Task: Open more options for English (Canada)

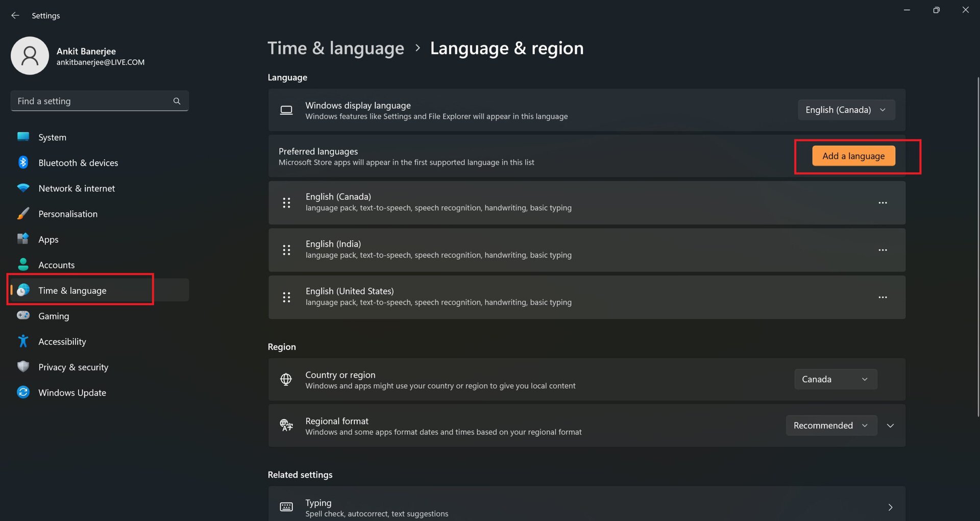Action: tap(883, 203)
